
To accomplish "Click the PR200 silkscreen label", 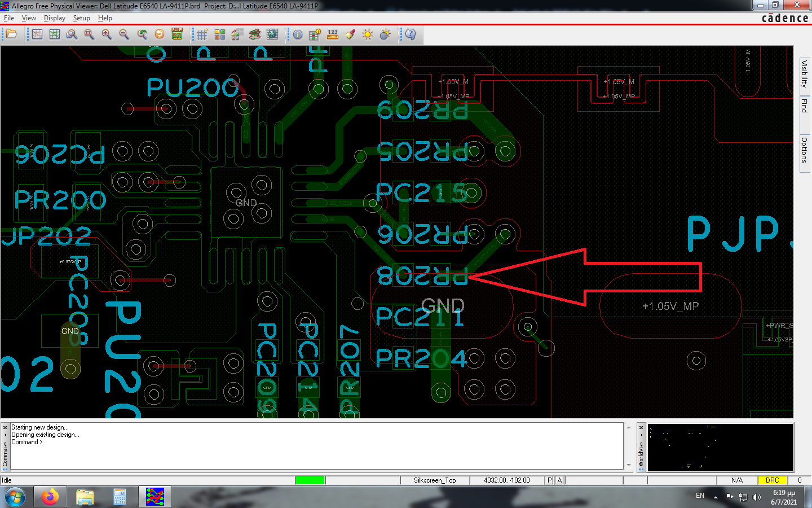I will click(x=60, y=200).
